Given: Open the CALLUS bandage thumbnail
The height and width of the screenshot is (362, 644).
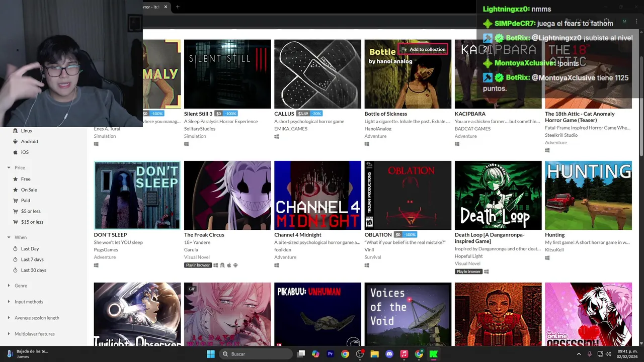Looking at the screenshot, I should tap(317, 74).
